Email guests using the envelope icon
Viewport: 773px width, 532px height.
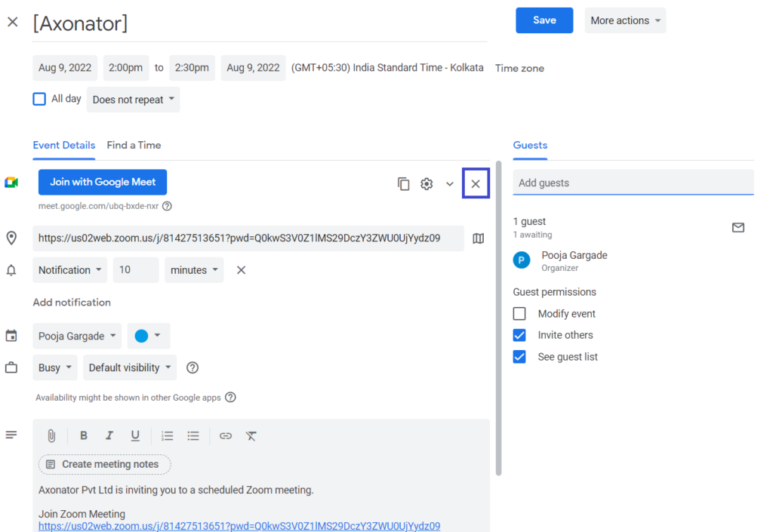[738, 228]
